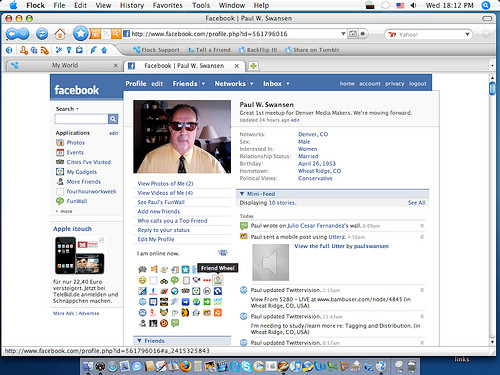Click the smiley face application icon

click(x=142, y=280)
